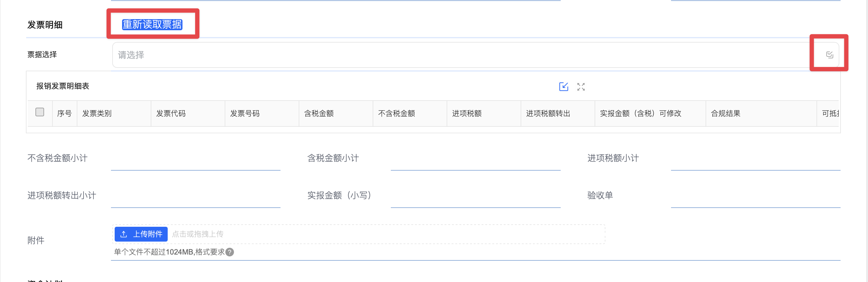
Task: Click the 重新读取票据 link
Action: (152, 24)
